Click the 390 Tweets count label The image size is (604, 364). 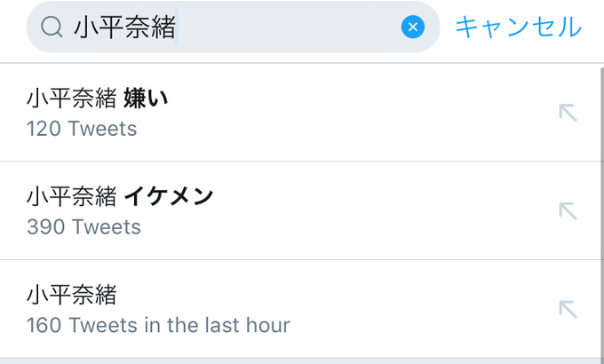tap(83, 227)
